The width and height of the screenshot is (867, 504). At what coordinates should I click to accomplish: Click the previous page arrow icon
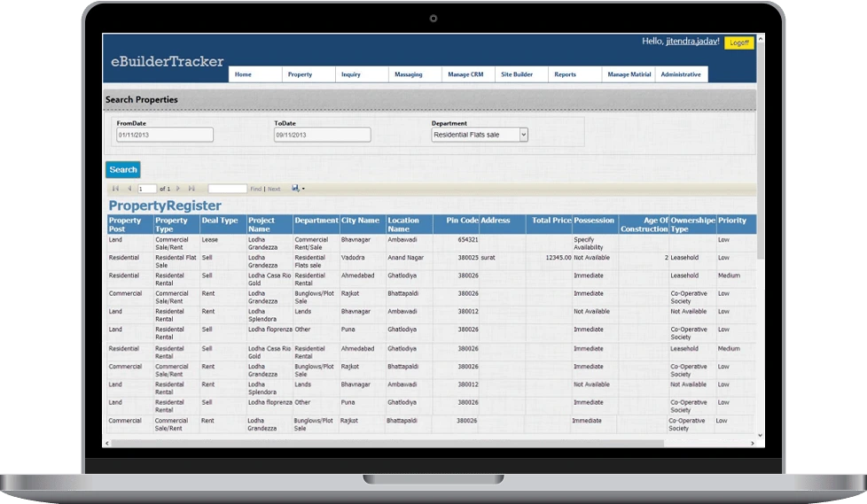129,189
